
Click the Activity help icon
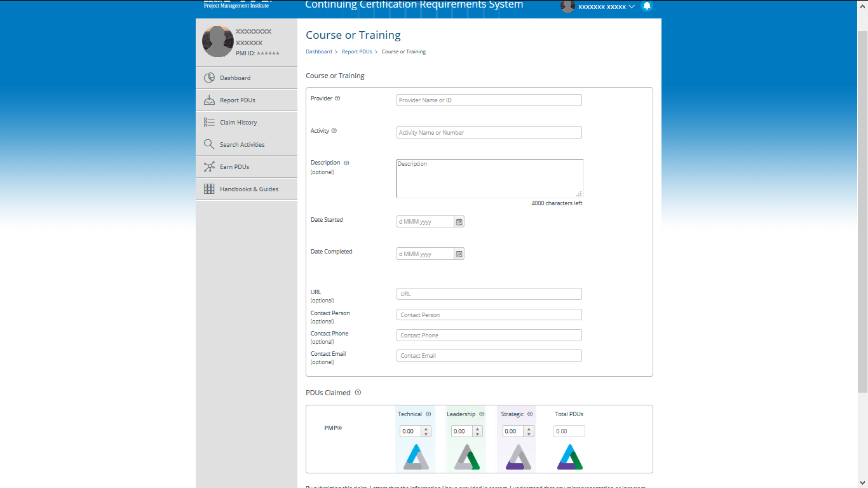334,130
